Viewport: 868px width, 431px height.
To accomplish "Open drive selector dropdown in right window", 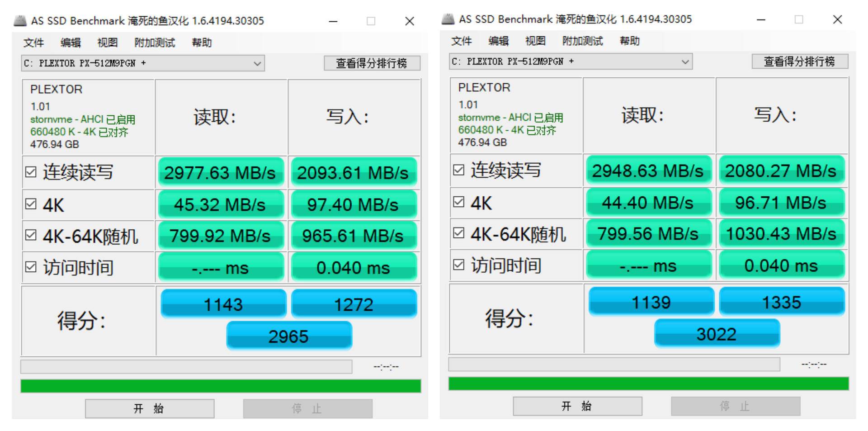I will point(571,62).
